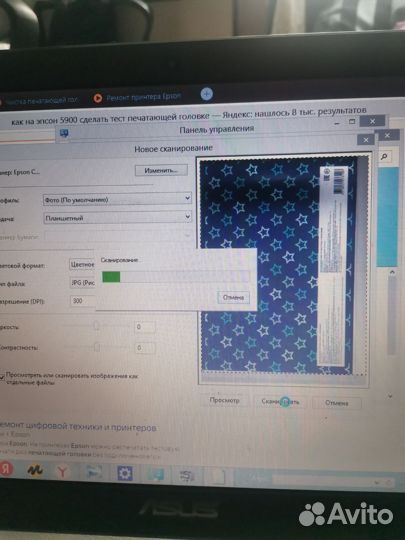Open the yellow squiggle taskbar app icon
Screen dimensions: 405x540
coord(34,470)
